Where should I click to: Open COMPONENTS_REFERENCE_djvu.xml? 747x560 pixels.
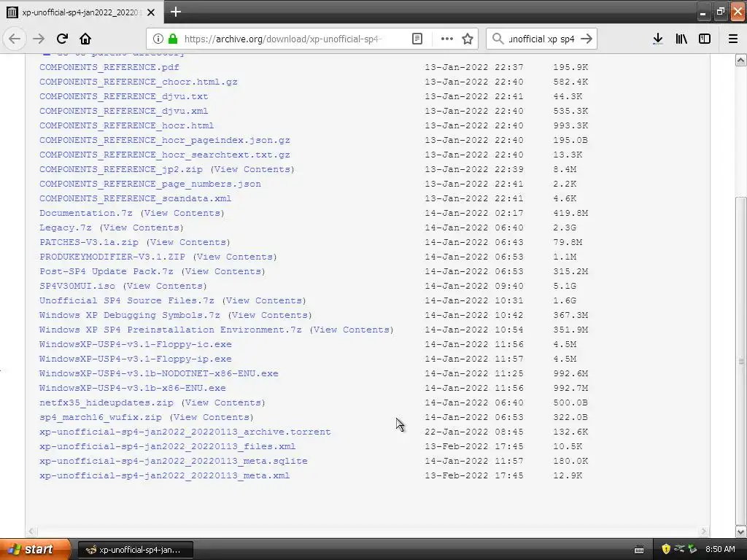124,111
